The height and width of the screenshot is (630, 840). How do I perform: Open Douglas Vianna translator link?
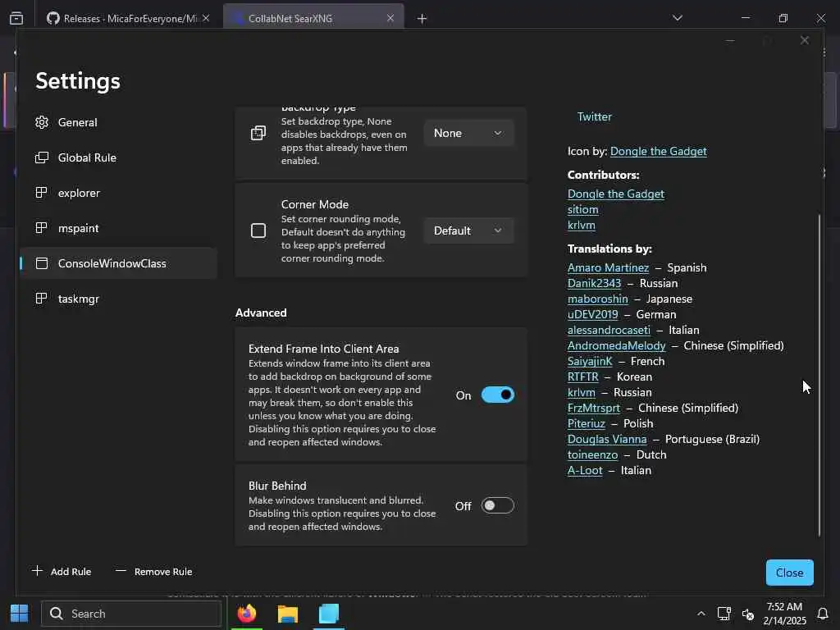[607, 439]
